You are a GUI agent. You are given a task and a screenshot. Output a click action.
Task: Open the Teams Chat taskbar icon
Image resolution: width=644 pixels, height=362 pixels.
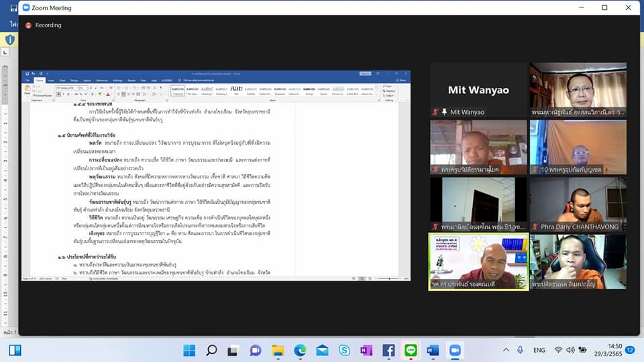point(256,351)
